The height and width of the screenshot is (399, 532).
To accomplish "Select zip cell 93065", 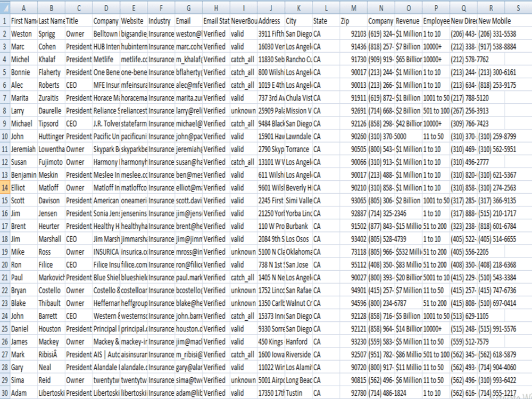I will (354, 201).
